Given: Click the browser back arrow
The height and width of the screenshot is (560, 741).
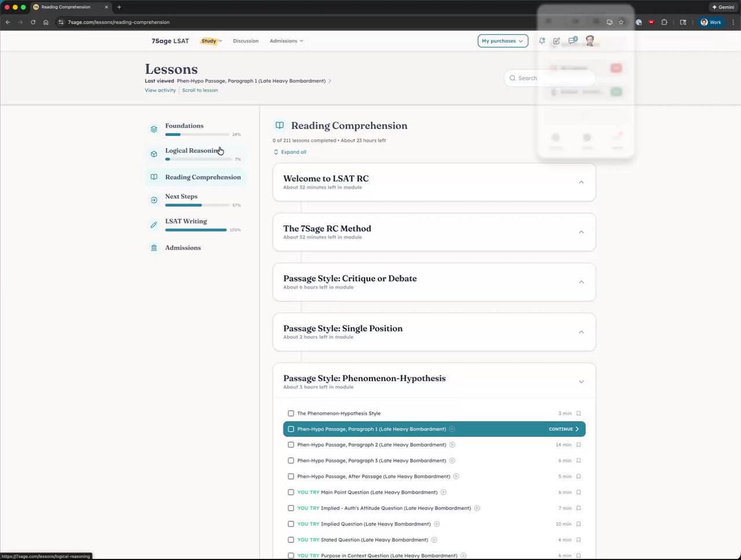Looking at the screenshot, I should 8,22.
